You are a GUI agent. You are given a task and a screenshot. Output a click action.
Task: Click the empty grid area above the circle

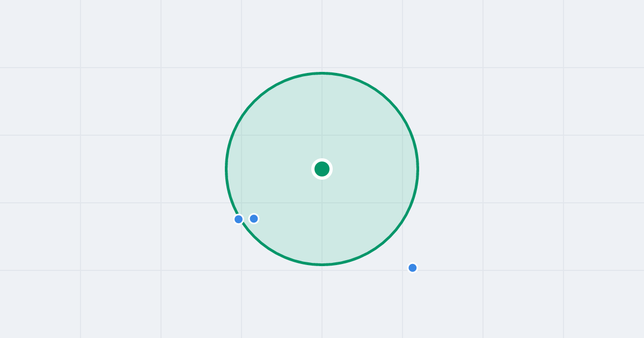coord(322,35)
